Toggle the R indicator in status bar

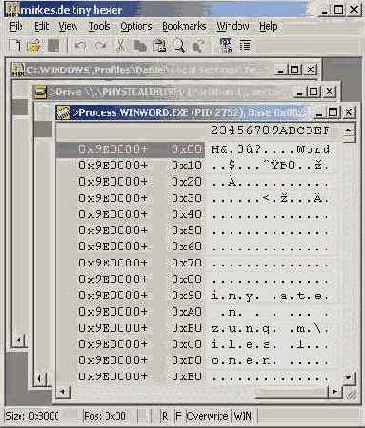(164, 416)
